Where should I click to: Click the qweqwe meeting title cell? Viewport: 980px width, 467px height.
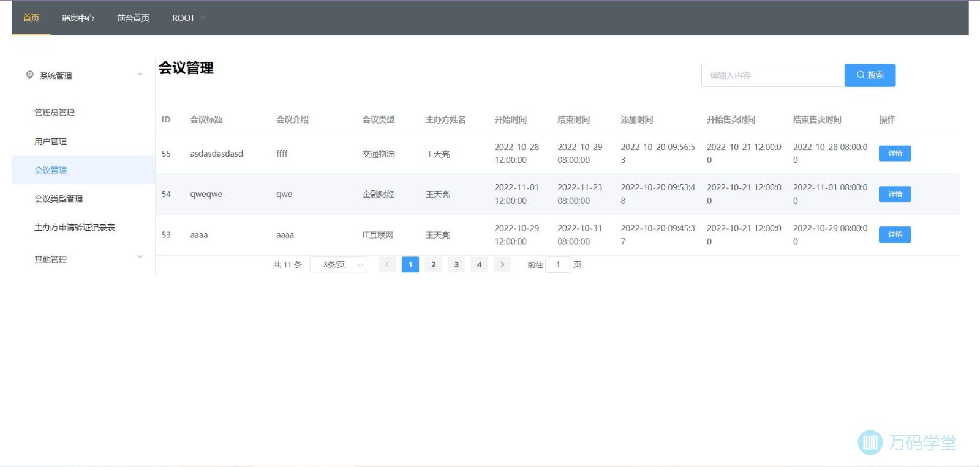[206, 194]
